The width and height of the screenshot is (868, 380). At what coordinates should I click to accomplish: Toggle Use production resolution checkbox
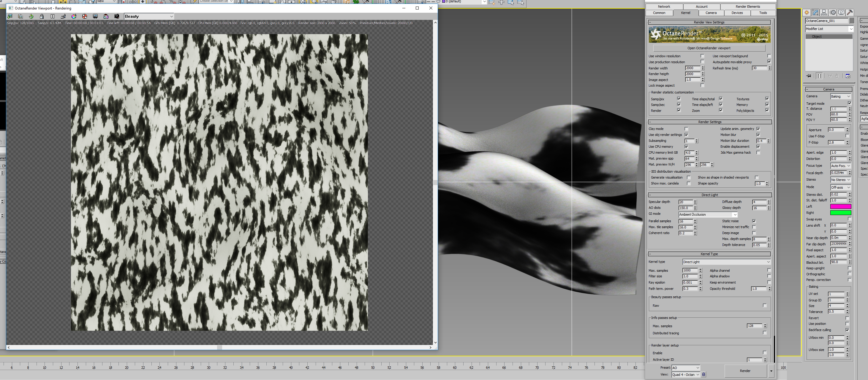pos(703,62)
